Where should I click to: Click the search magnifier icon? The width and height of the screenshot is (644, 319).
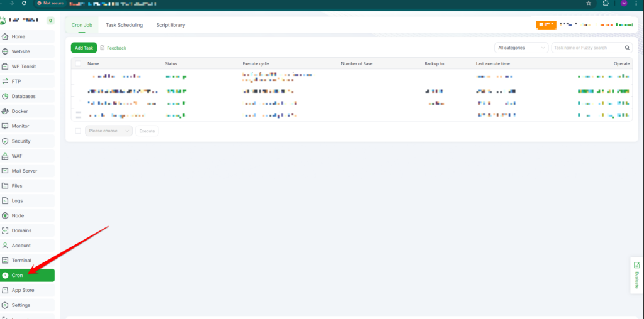tap(627, 48)
